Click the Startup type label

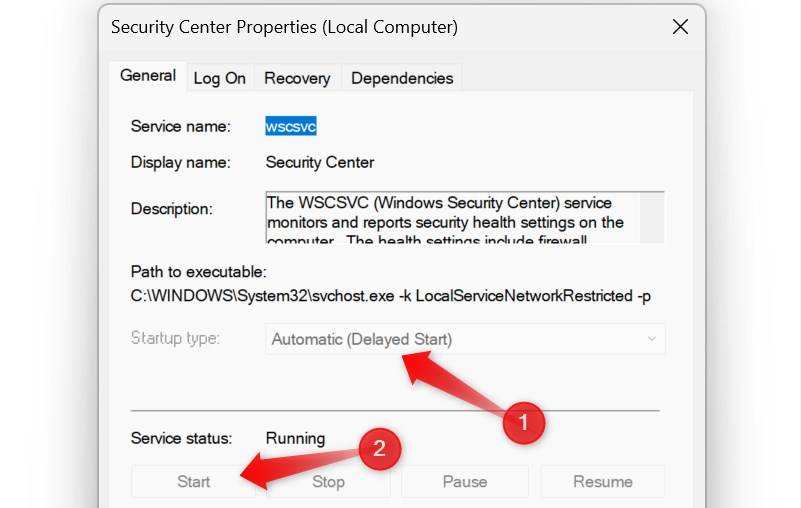[x=175, y=339]
